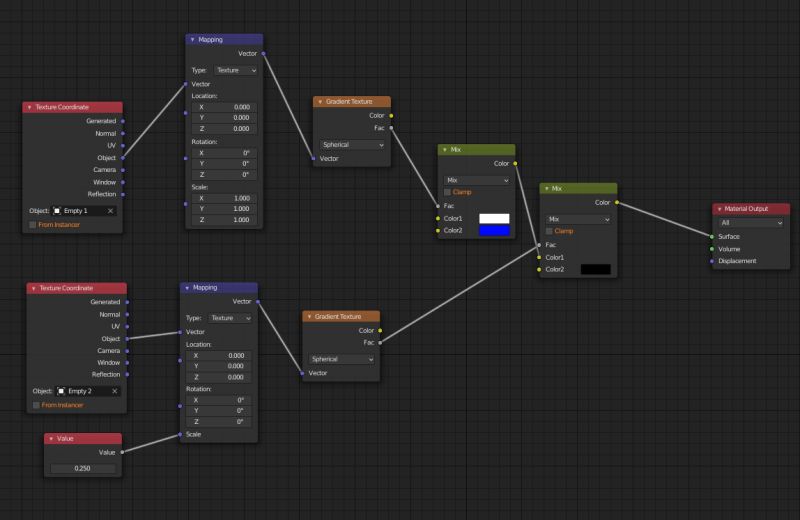800x520 pixels.
Task: Click Scale Y field on upper Mapping node
Action: tap(224, 209)
